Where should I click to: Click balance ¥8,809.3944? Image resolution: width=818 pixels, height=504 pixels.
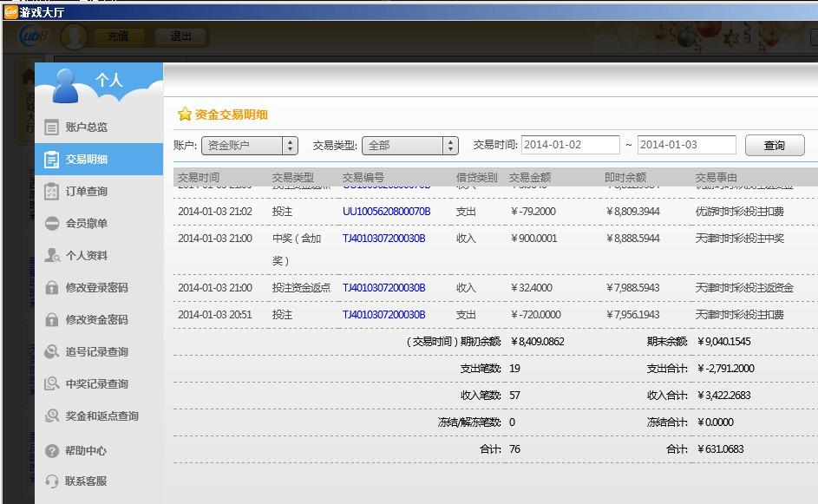point(633,212)
